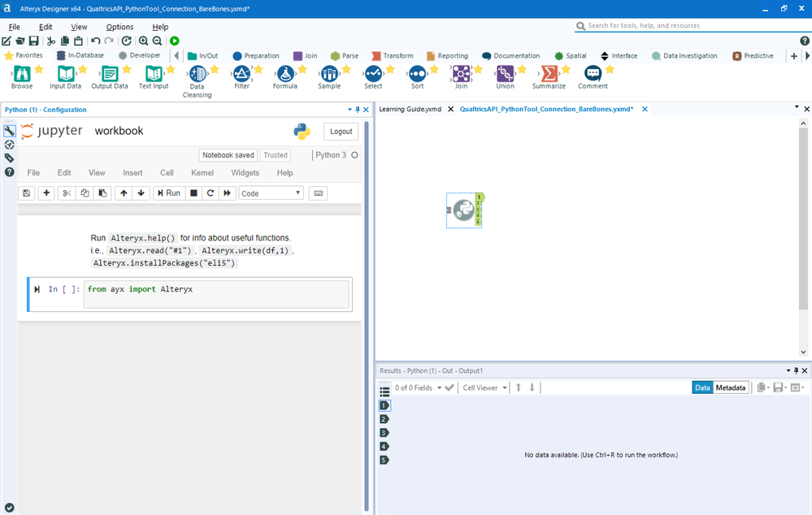Insert a cell below with the plus icon

click(x=46, y=193)
